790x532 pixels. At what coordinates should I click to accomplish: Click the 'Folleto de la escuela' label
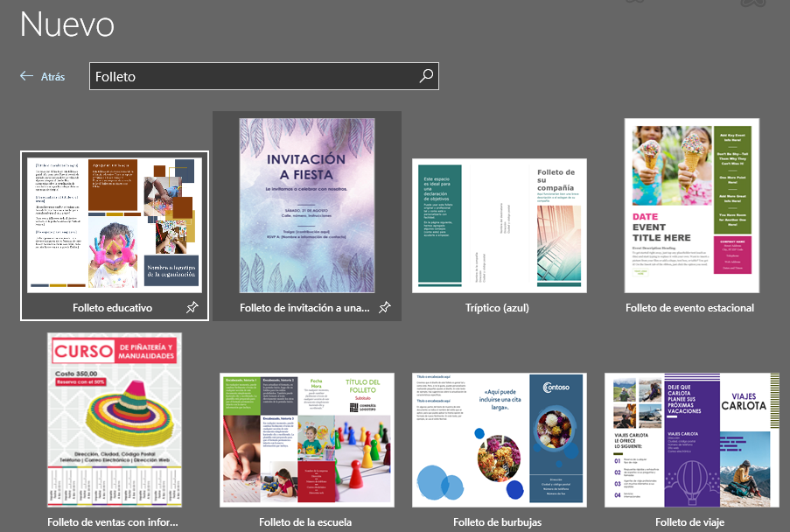click(305, 522)
